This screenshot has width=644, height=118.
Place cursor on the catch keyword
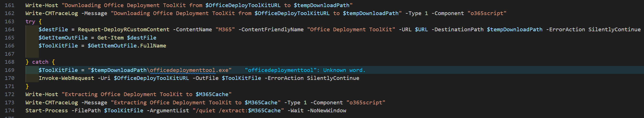coord(40,62)
